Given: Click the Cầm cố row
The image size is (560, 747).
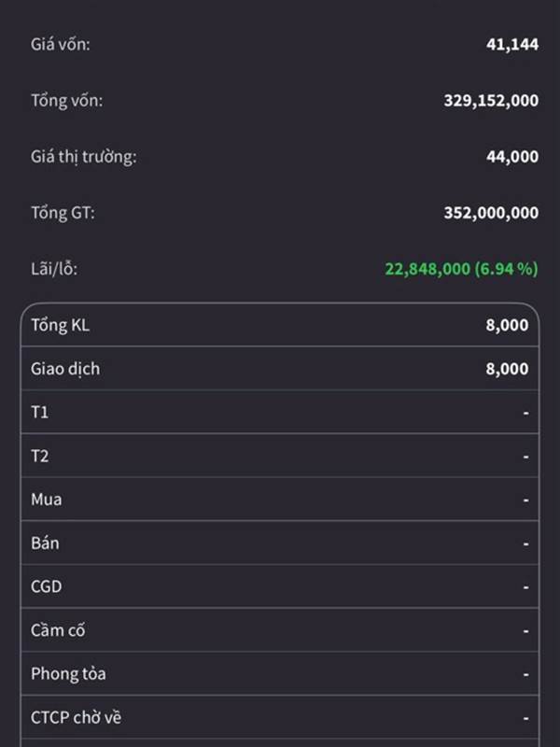Looking at the screenshot, I should 279,630.
